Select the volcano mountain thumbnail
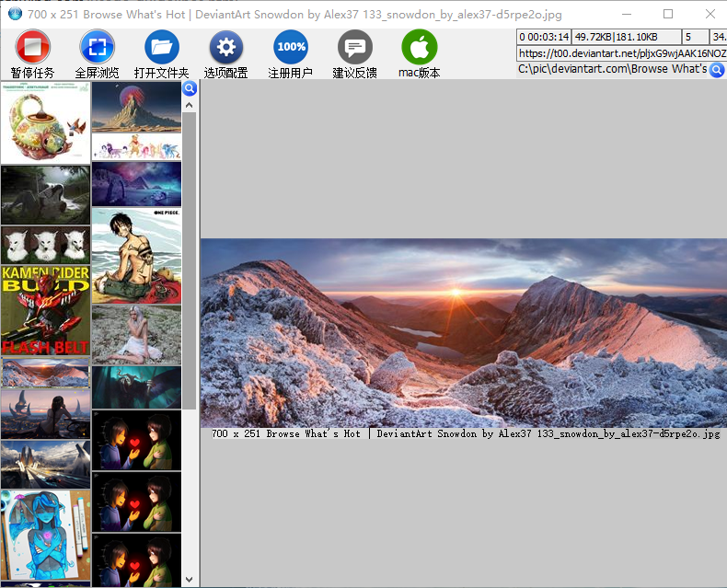 pyautogui.click(x=136, y=107)
